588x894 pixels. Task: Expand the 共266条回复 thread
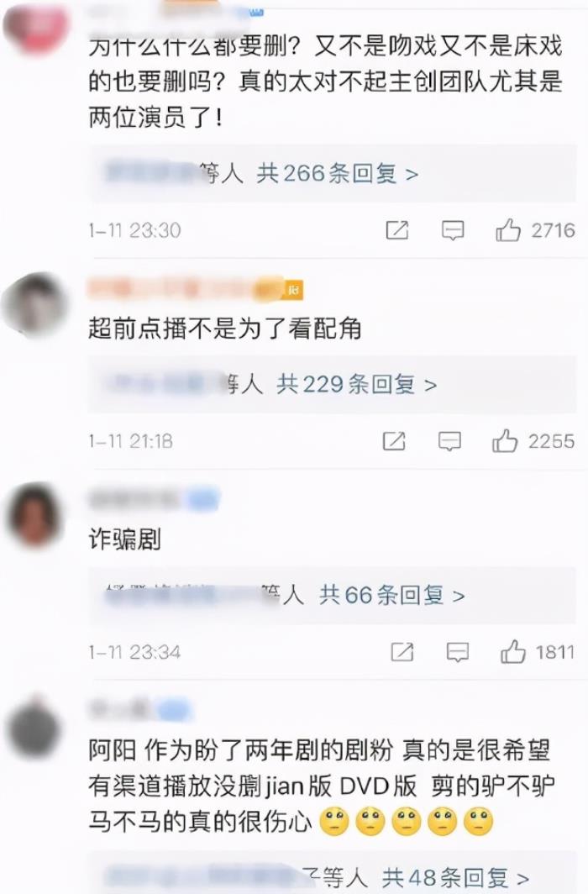[338, 173]
